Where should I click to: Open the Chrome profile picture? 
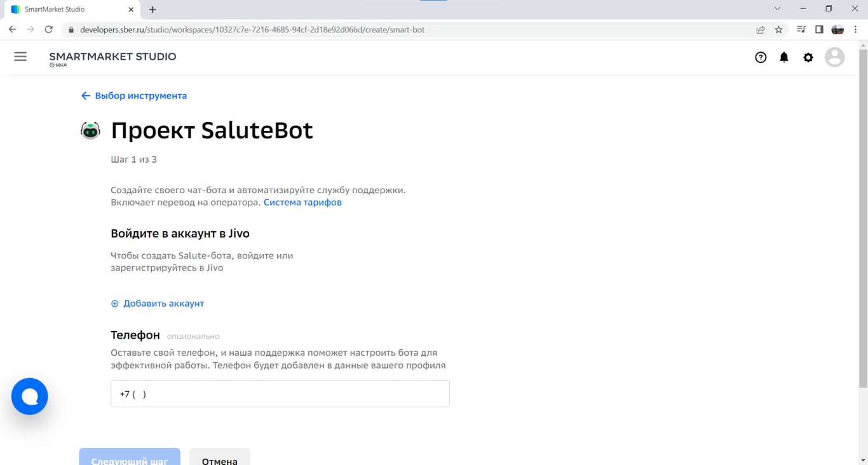(837, 29)
